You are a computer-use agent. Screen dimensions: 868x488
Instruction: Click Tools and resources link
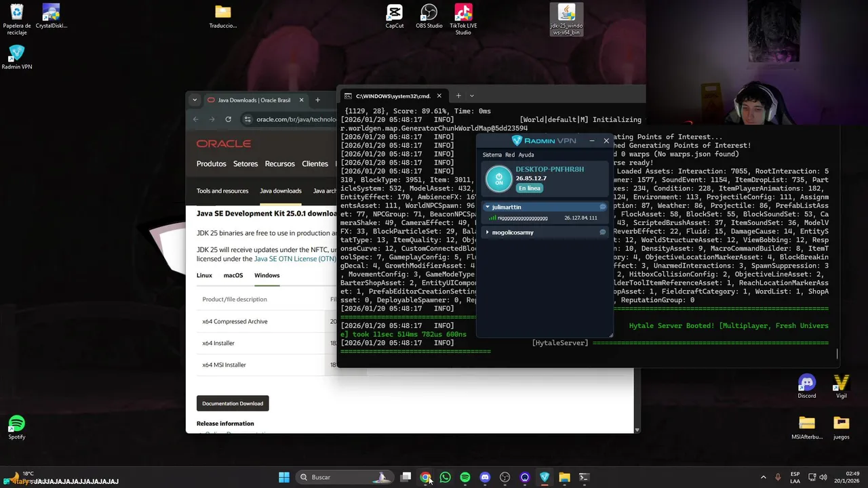tap(222, 190)
